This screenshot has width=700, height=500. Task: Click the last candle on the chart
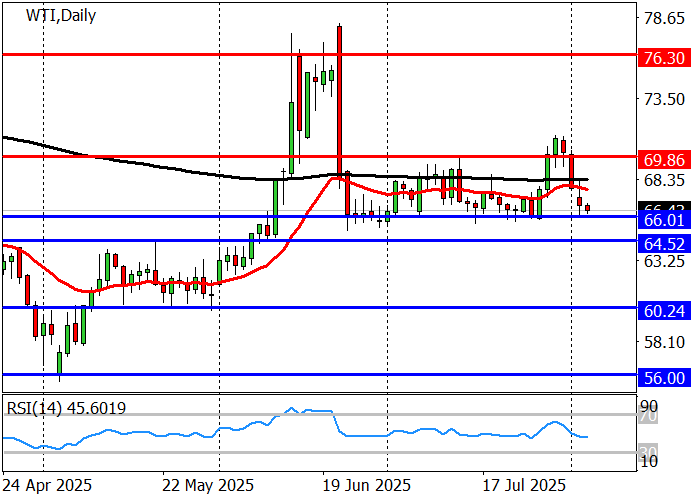(588, 208)
